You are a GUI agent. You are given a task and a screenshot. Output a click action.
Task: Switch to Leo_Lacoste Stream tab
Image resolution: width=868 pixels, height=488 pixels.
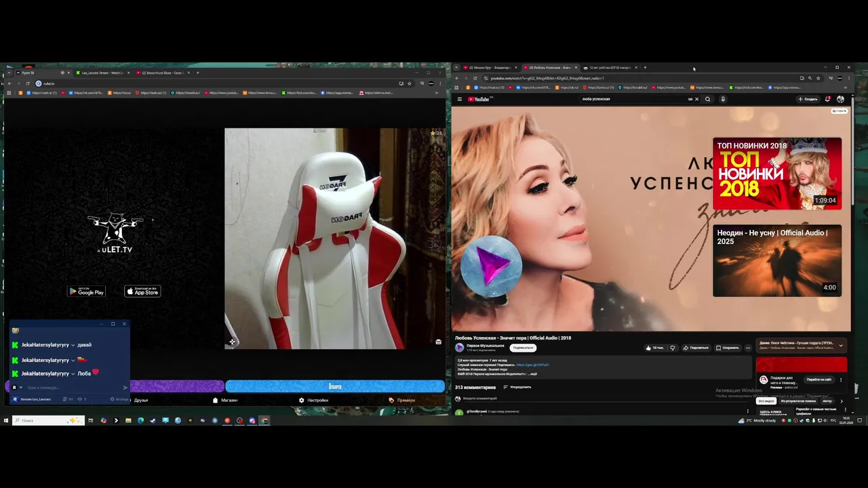[102, 73]
